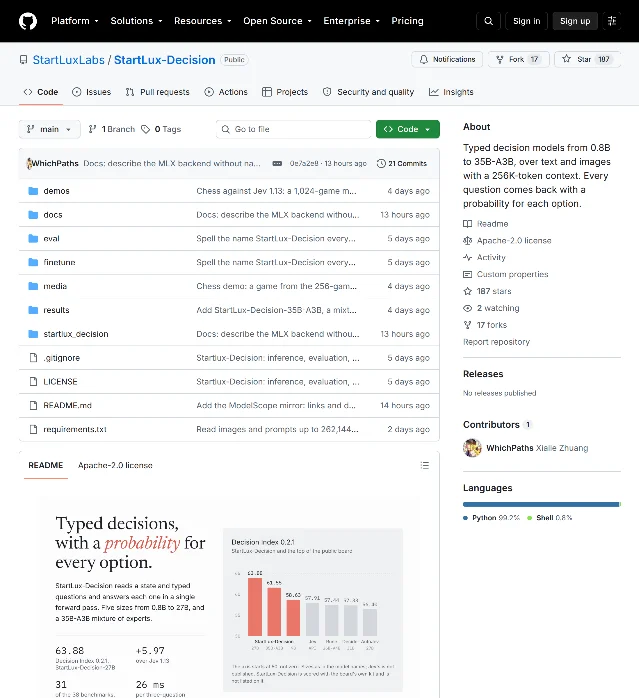Click the tag icon beside 0 Tags
Screen dimensions: 639x698
[x=146, y=129]
